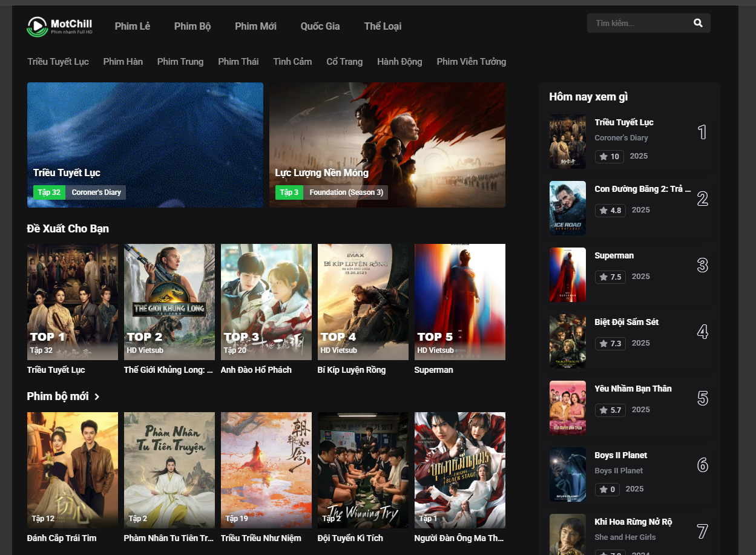
Task: Open sidebar thumbnail for Yêu Nhầm Bạn Thân
Action: tap(568, 408)
